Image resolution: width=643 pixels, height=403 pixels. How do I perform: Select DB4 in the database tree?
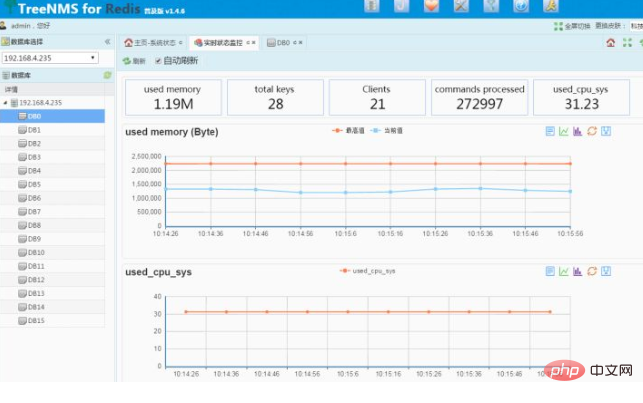[52, 171]
